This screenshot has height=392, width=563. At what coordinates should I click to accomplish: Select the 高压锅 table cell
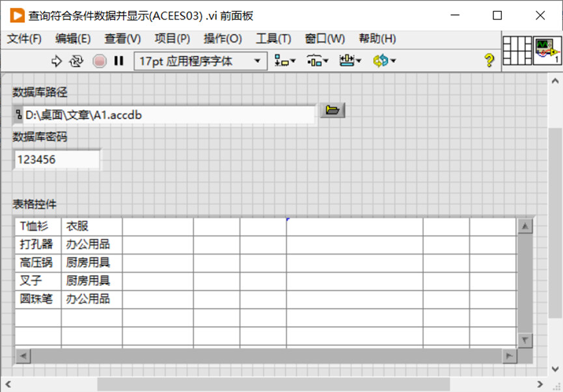tap(38, 263)
